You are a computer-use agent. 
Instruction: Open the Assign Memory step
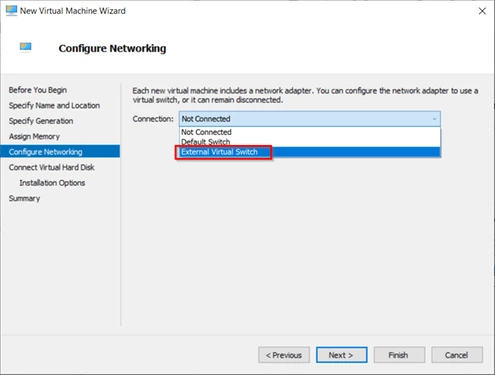(34, 136)
